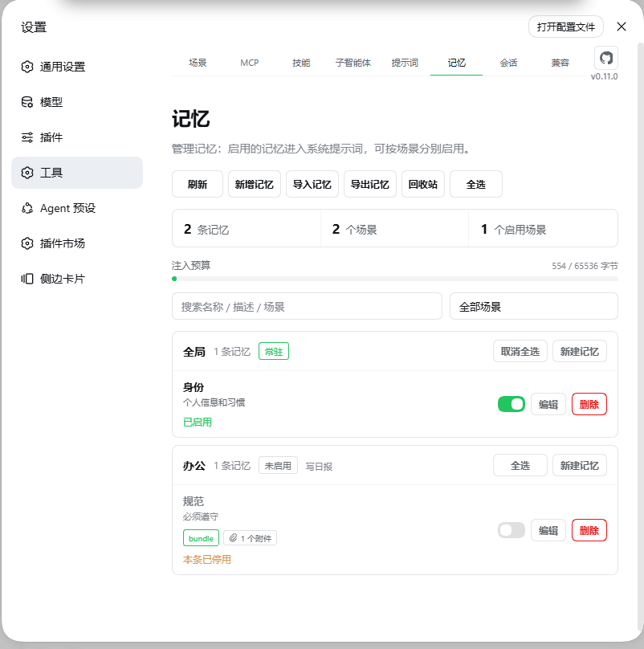Open 模型 settings in the sidebar

(77, 102)
